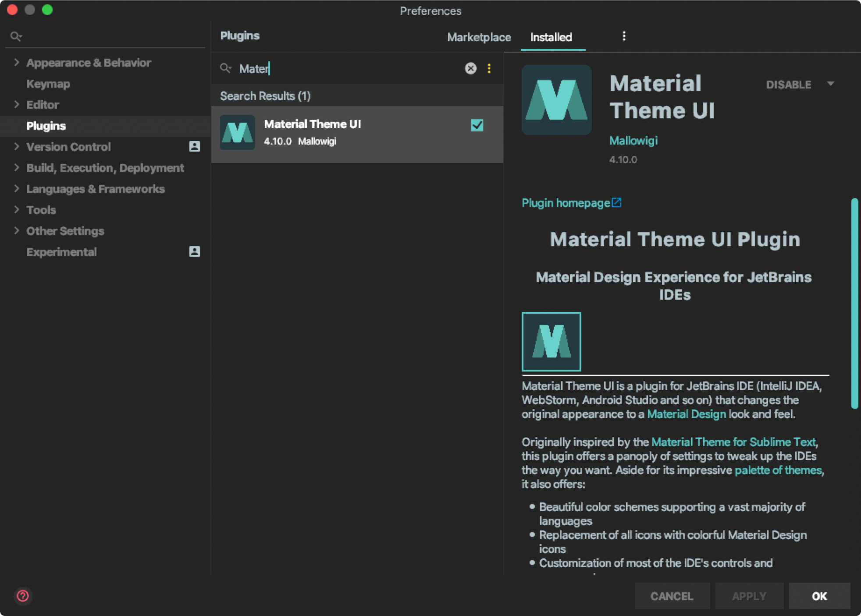Expand Build, Execution, Deployment section

16,167
